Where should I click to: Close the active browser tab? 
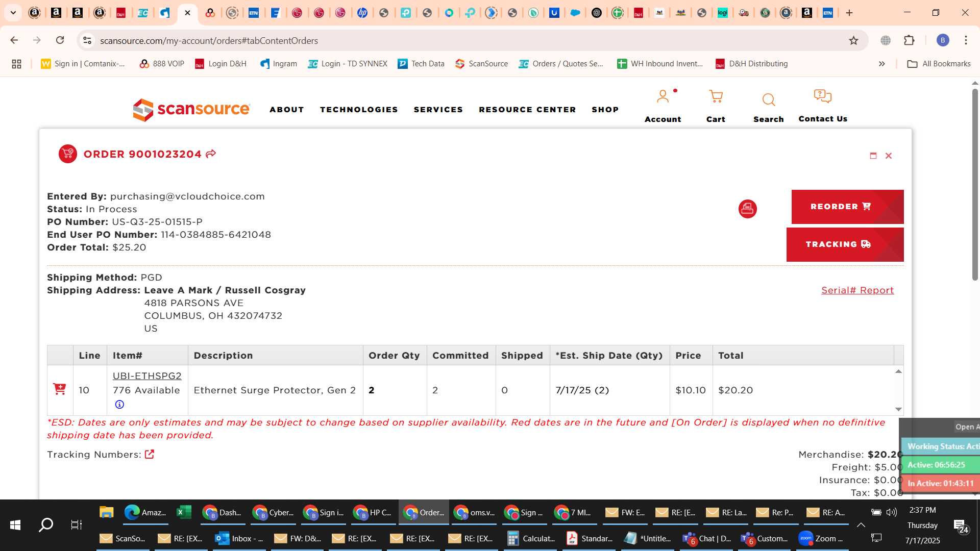(x=187, y=13)
